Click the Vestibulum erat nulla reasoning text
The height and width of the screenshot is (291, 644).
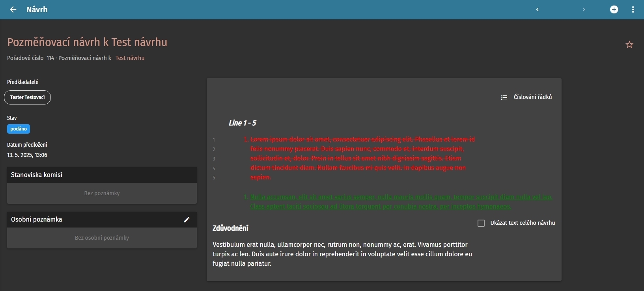coord(342,254)
